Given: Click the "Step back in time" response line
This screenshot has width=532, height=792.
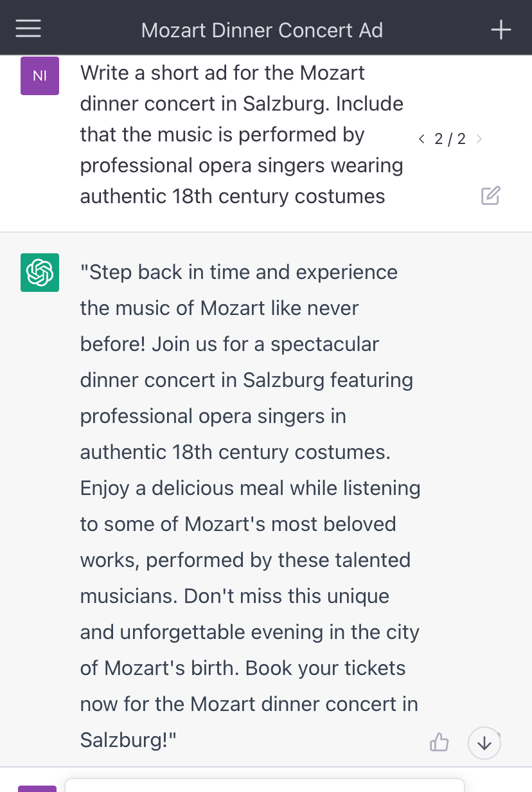Looking at the screenshot, I should [x=238, y=273].
